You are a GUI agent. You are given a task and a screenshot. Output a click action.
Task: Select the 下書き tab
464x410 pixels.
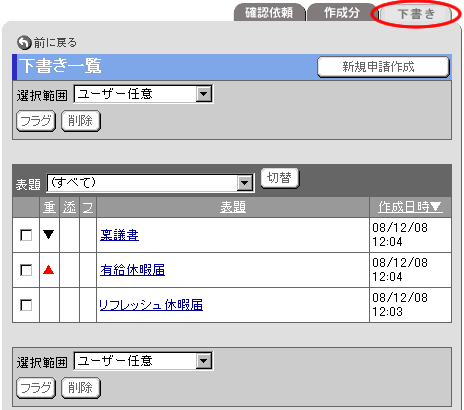click(416, 14)
